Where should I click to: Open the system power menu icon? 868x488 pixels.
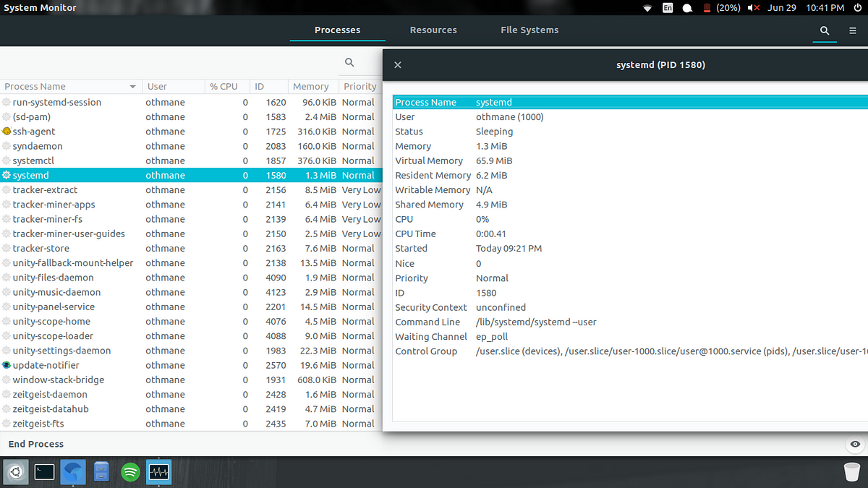tap(857, 8)
